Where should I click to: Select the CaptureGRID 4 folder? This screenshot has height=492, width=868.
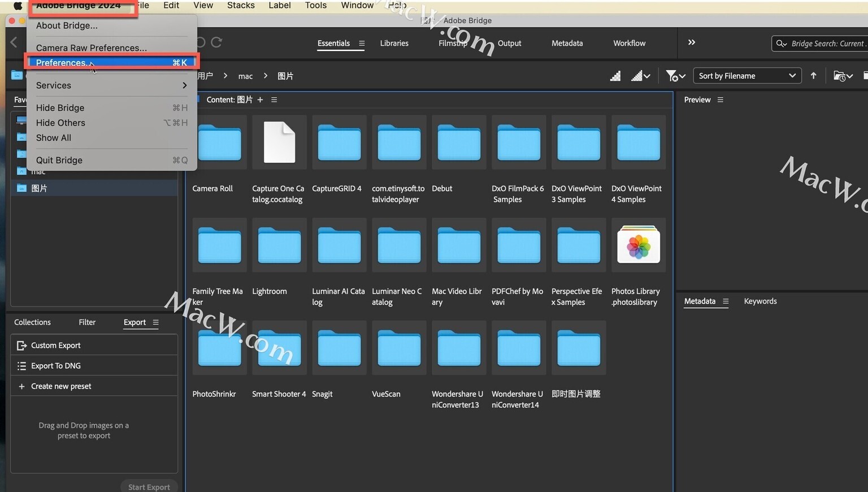pyautogui.click(x=339, y=143)
